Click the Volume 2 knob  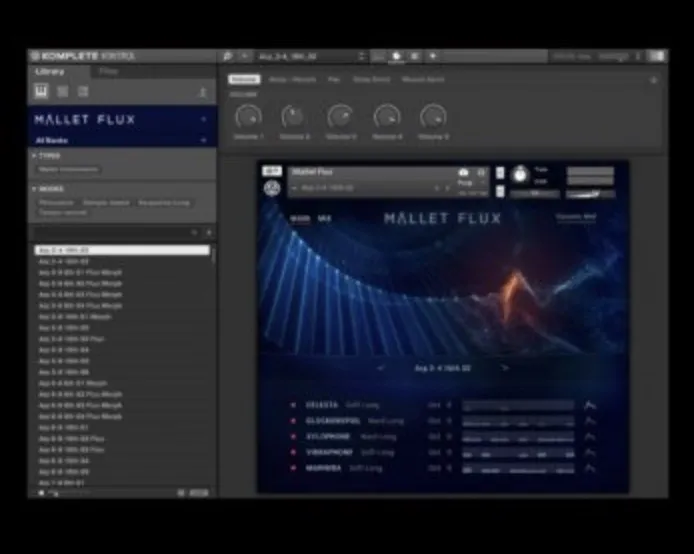(x=293, y=117)
